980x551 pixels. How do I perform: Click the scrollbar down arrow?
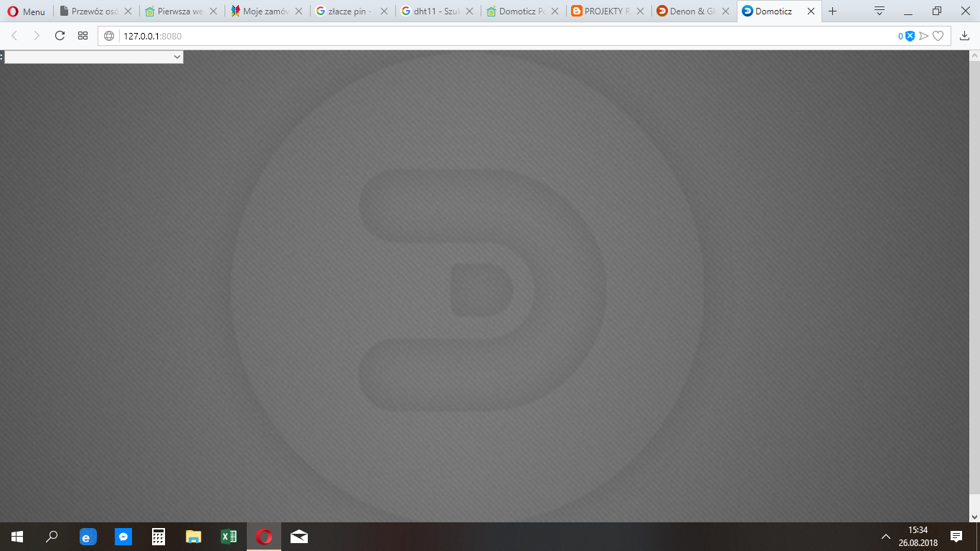coord(974,516)
